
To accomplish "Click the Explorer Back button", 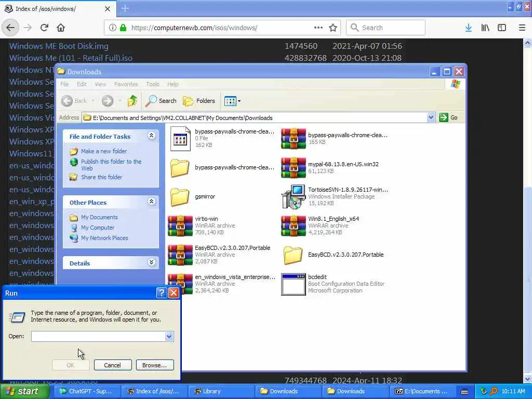I will tap(74, 101).
